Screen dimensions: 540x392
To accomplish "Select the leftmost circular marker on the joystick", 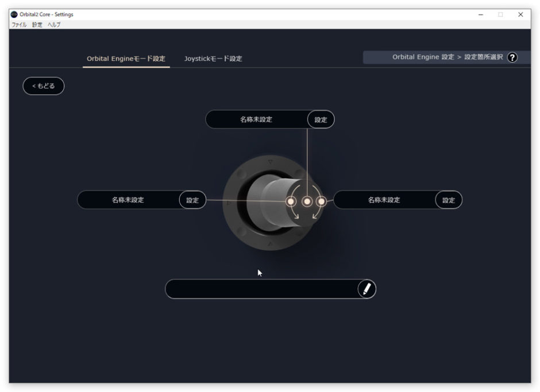I will coord(291,201).
